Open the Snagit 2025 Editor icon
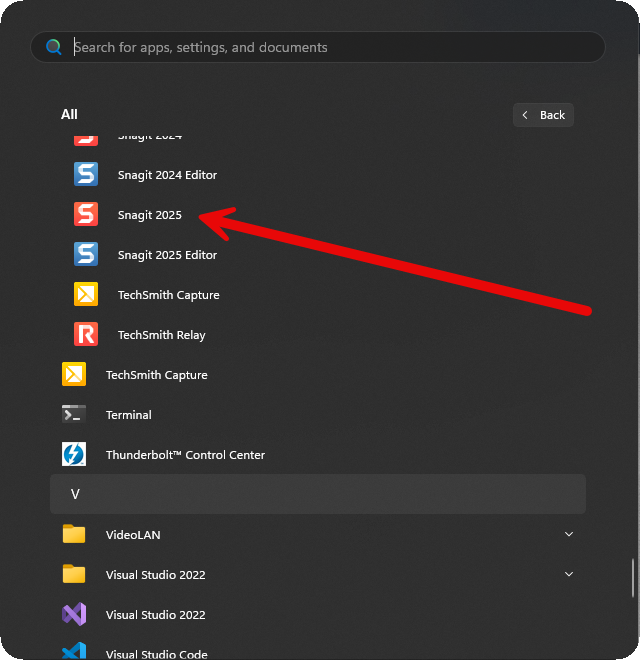 [86, 254]
